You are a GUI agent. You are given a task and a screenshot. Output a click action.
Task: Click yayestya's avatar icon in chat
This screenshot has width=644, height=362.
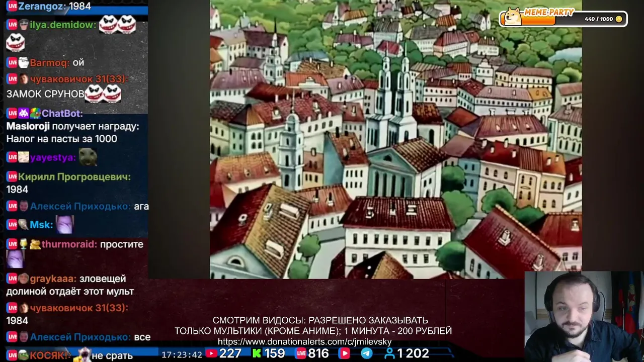[x=24, y=158]
